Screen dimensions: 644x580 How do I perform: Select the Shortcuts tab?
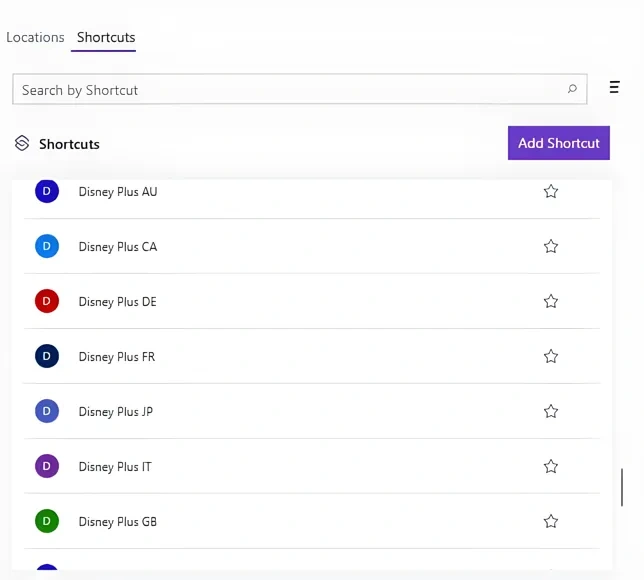pyautogui.click(x=106, y=37)
